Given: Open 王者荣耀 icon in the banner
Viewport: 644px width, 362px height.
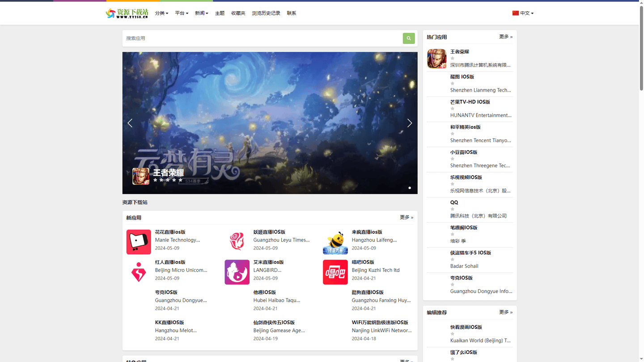Looking at the screenshot, I should pos(141,176).
